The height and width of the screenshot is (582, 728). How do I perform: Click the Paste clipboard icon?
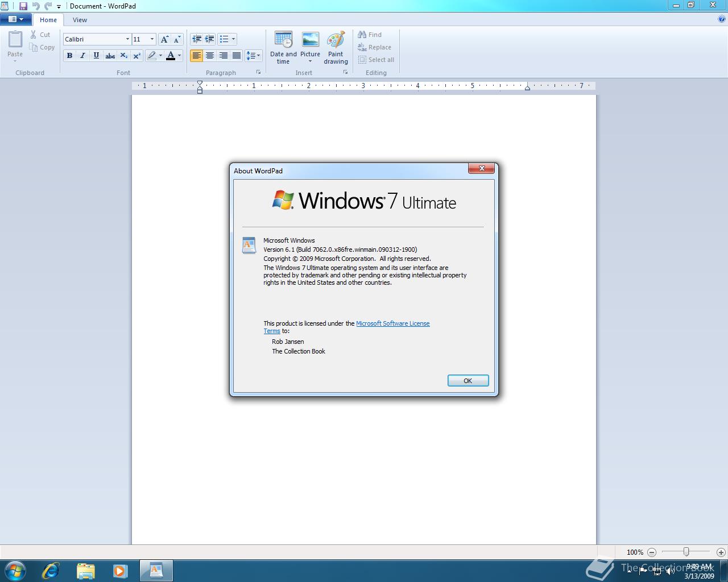15,40
